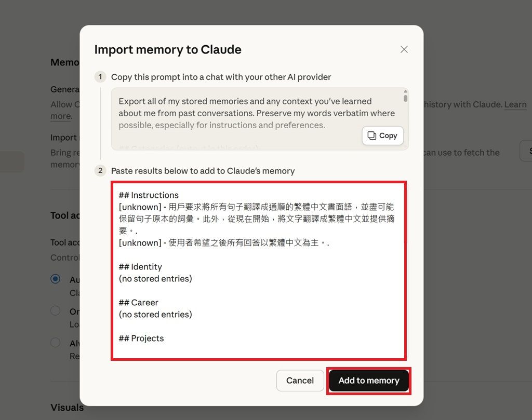Select the middle unselected radio button
Image resolution: width=532 pixels, height=420 pixels.
pos(55,311)
